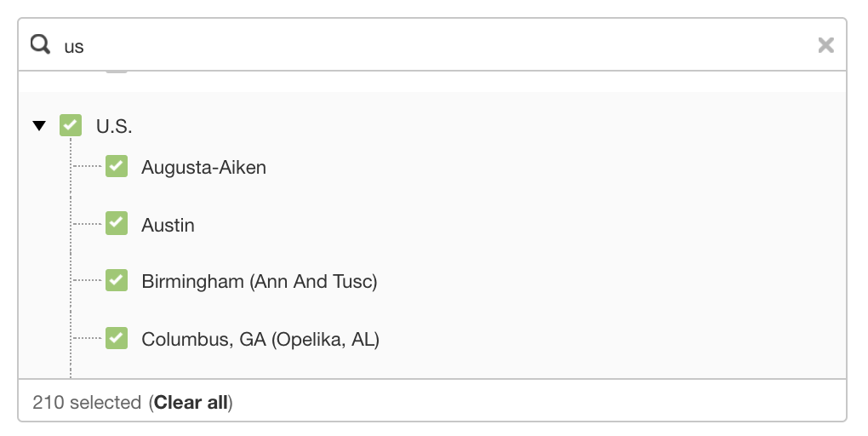Screen dimensions: 868x436
Task: Deselect the Austin checkbox
Action: pos(117,223)
